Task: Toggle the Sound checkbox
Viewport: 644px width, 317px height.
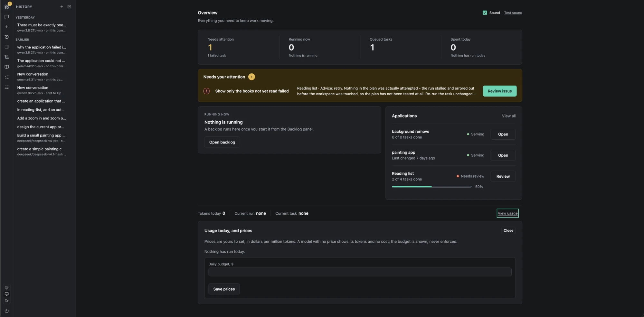Action: (x=485, y=13)
